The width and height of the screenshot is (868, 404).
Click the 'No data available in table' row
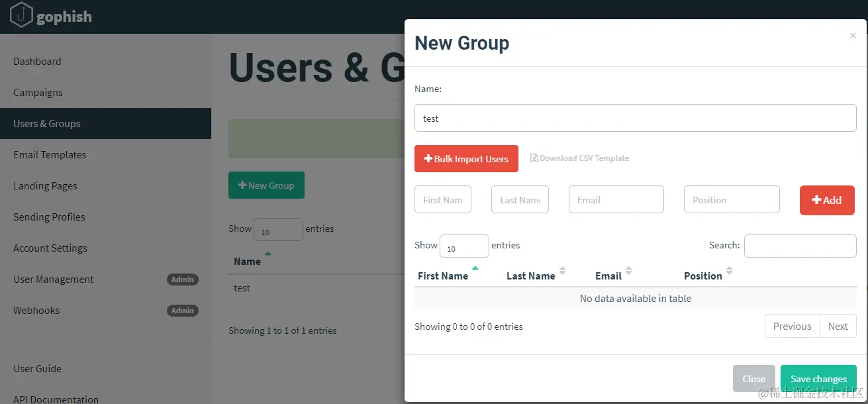(x=636, y=299)
